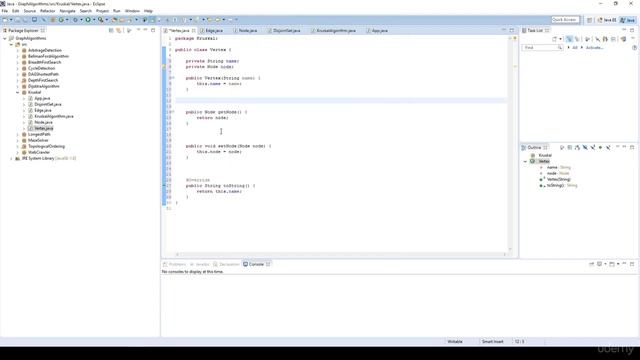Click the Activate... link in Task List
The image size is (640, 360).
pos(594,48)
